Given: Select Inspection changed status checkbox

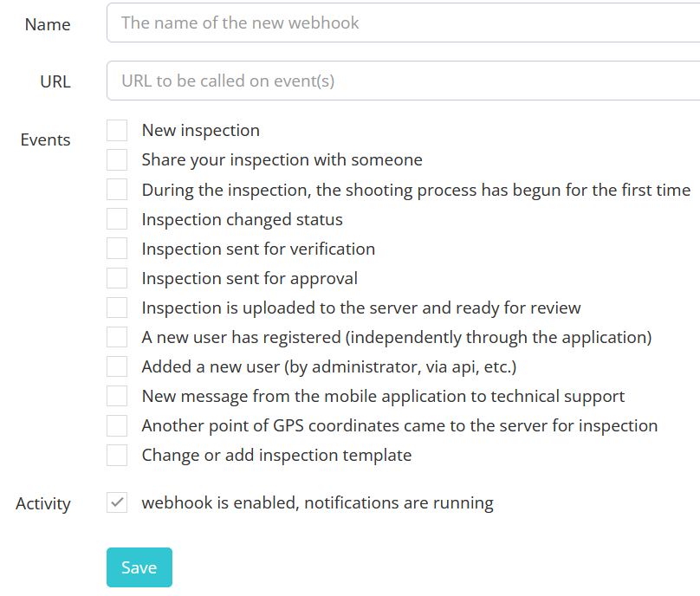Looking at the screenshot, I should coord(117,219).
